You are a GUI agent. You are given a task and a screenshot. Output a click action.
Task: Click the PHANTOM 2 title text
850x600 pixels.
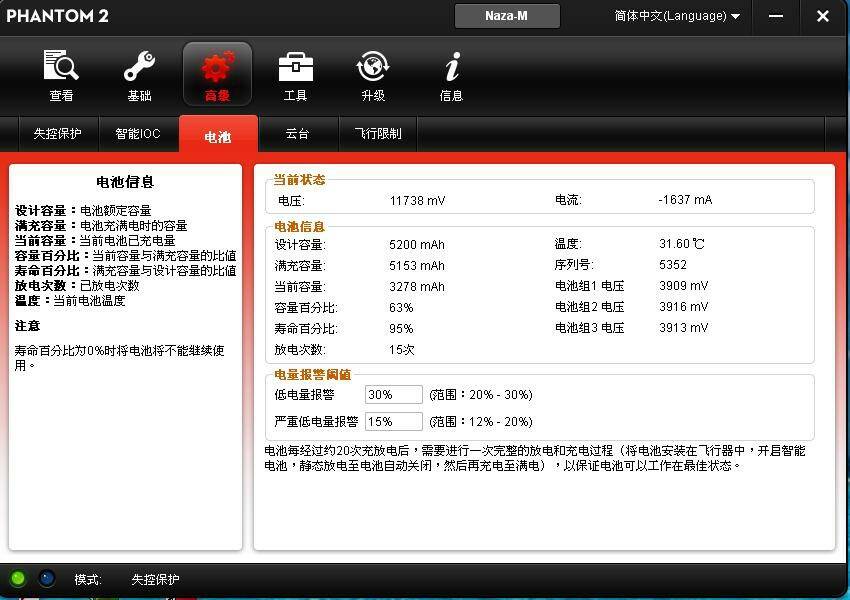[57, 16]
